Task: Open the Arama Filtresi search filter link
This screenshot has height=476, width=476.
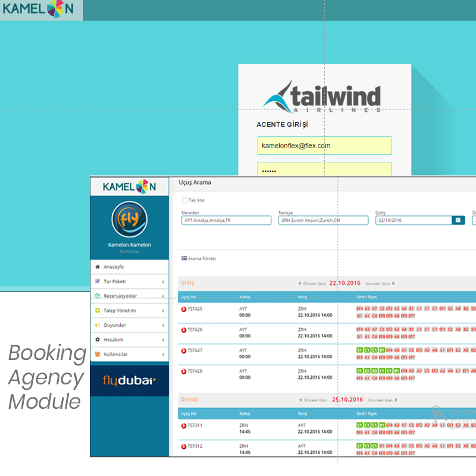Action: pos(199,259)
